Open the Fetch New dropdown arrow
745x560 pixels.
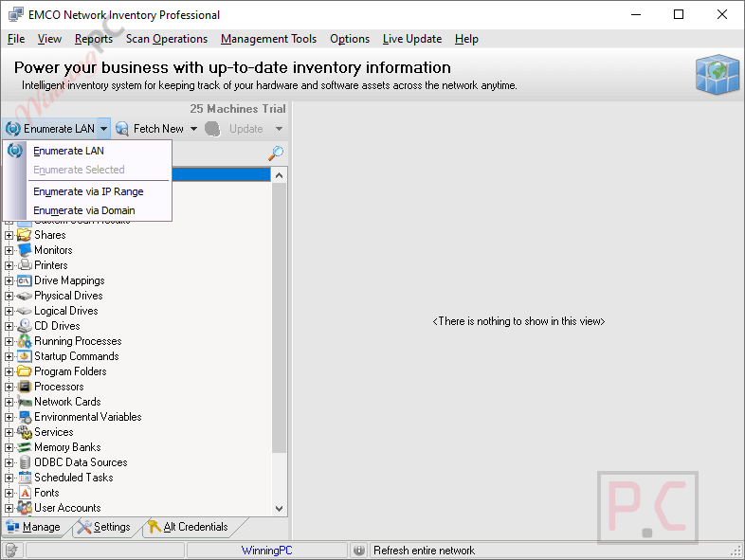[194, 129]
